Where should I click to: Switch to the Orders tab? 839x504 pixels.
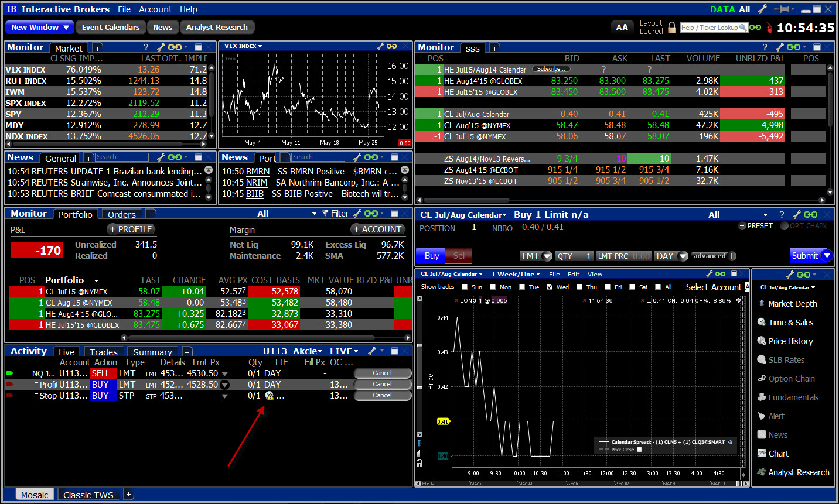(122, 215)
